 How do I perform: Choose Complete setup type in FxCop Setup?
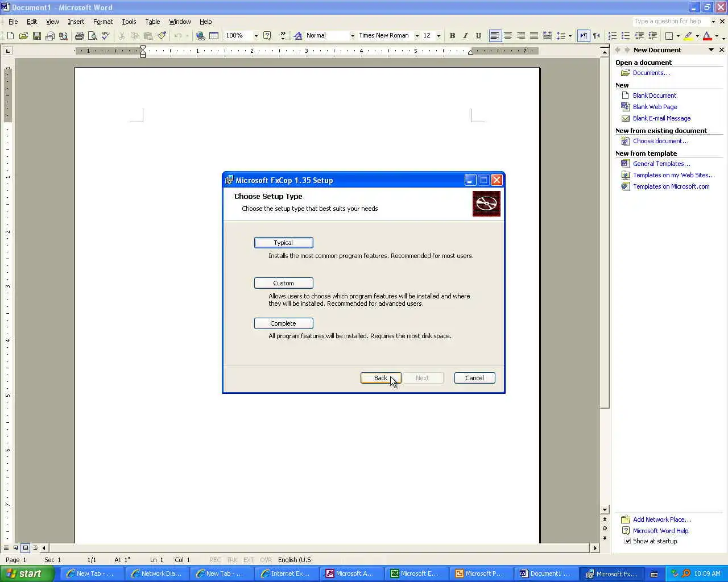point(283,323)
